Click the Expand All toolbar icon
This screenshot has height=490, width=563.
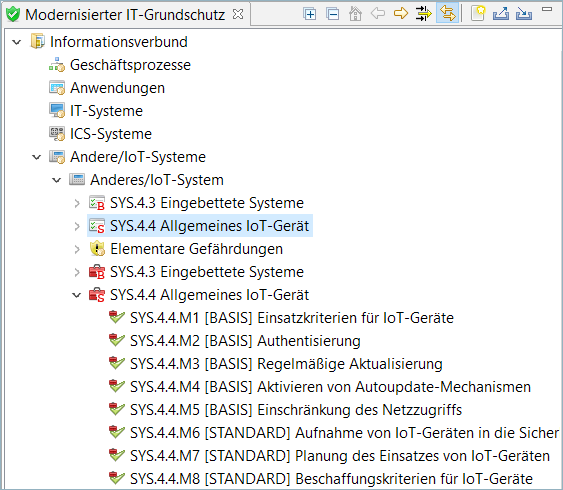[x=310, y=14]
